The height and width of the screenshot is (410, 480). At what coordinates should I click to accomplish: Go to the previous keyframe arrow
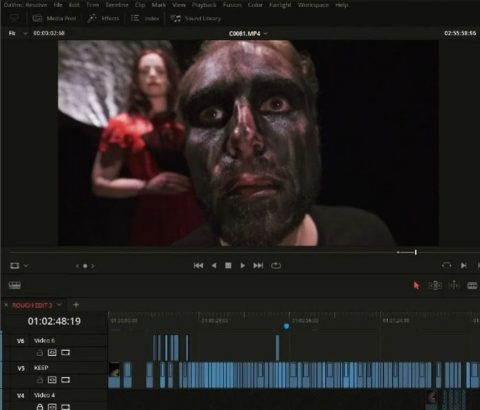point(77,266)
